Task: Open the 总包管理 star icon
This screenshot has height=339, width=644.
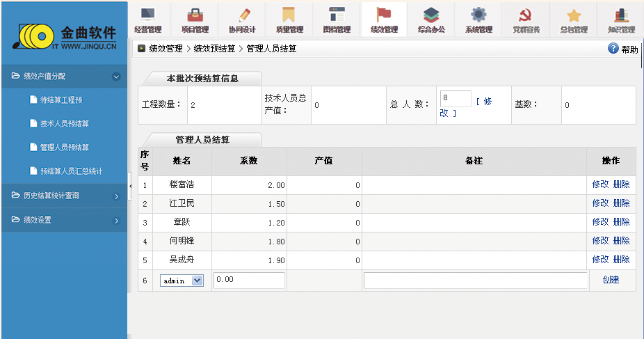Action: 573,15
